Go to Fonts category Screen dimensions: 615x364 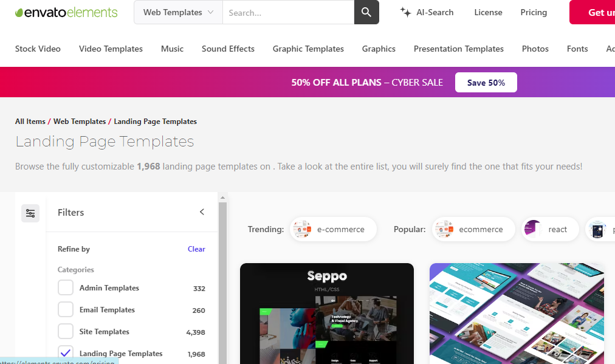tap(577, 49)
